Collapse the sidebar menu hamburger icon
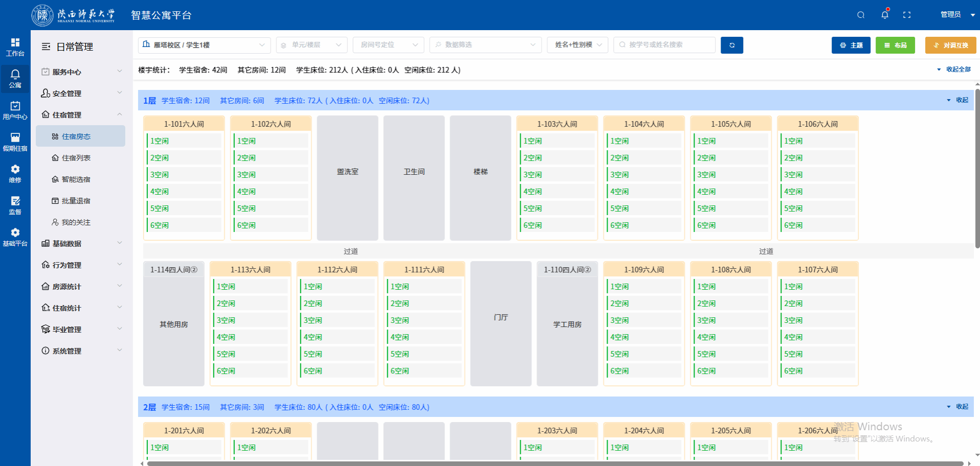The image size is (980, 466). pyautogui.click(x=46, y=46)
